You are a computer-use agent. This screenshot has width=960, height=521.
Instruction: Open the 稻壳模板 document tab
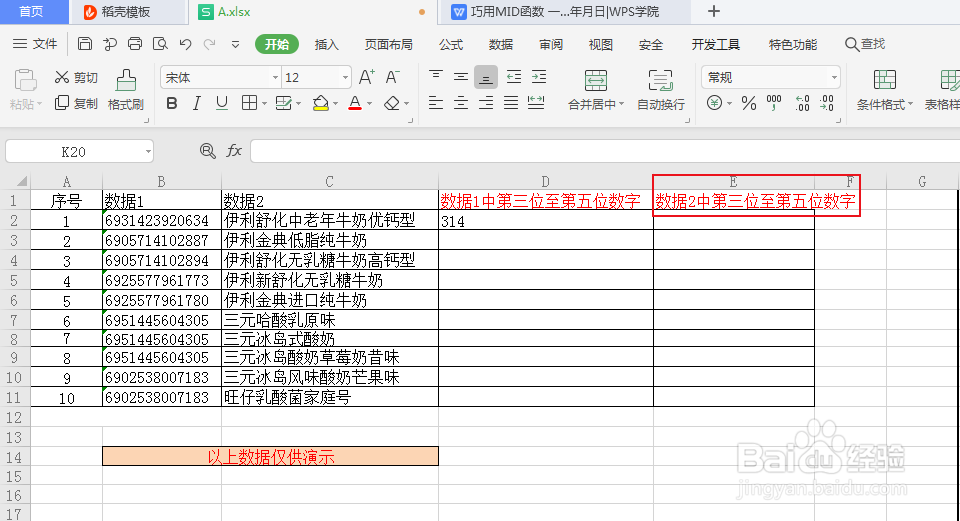[127, 12]
